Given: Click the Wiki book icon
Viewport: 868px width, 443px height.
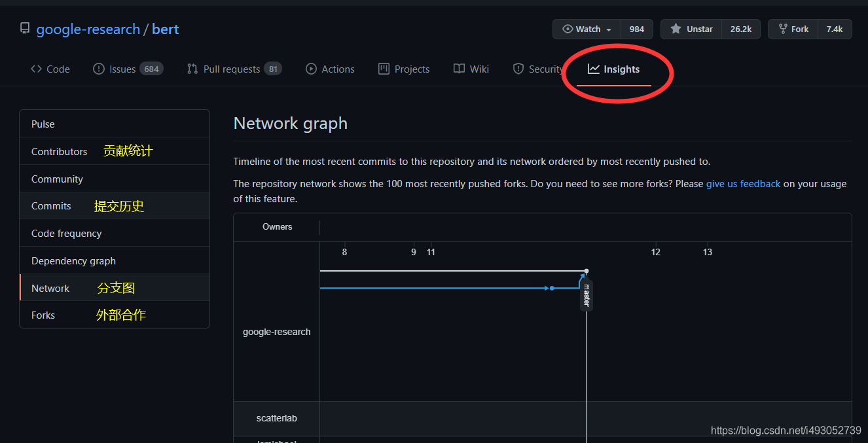Looking at the screenshot, I should pos(460,69).
